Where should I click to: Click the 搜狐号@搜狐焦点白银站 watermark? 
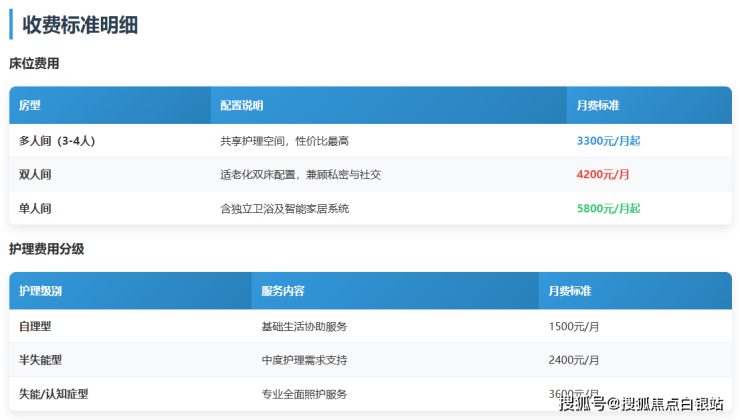pyautogui.click(x=641, y=404)
